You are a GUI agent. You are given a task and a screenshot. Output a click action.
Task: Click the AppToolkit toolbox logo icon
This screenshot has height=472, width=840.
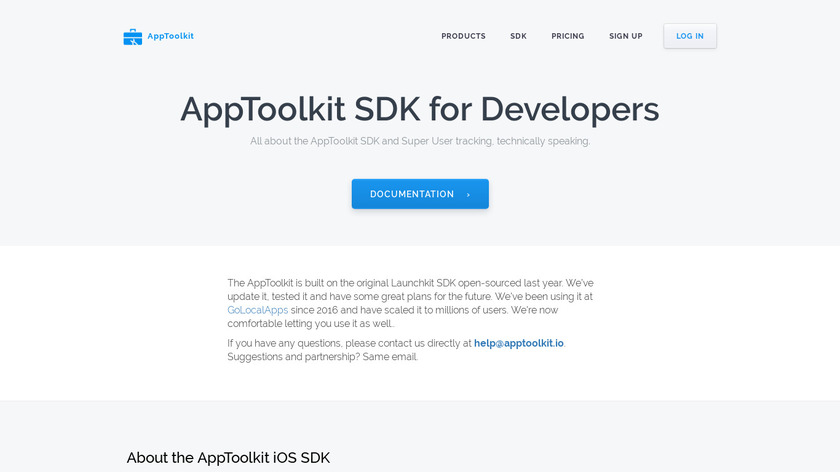tap(132, 37)
